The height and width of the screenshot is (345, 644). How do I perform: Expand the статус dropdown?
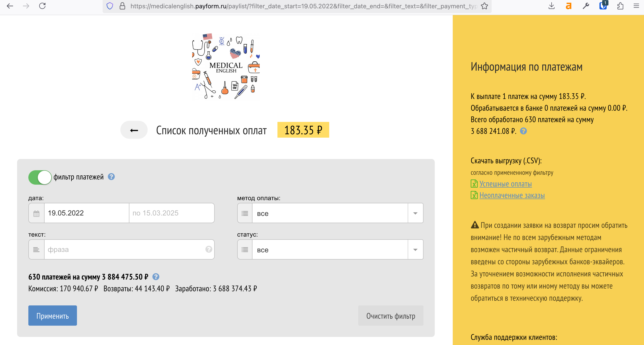(415, 250)
